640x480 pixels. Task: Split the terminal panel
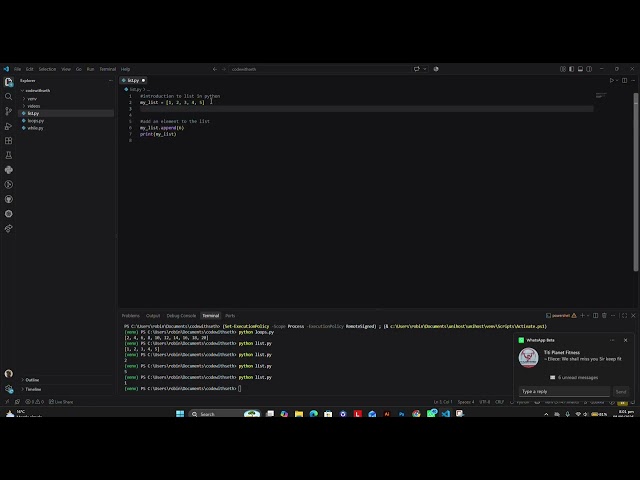click(596, 316)
